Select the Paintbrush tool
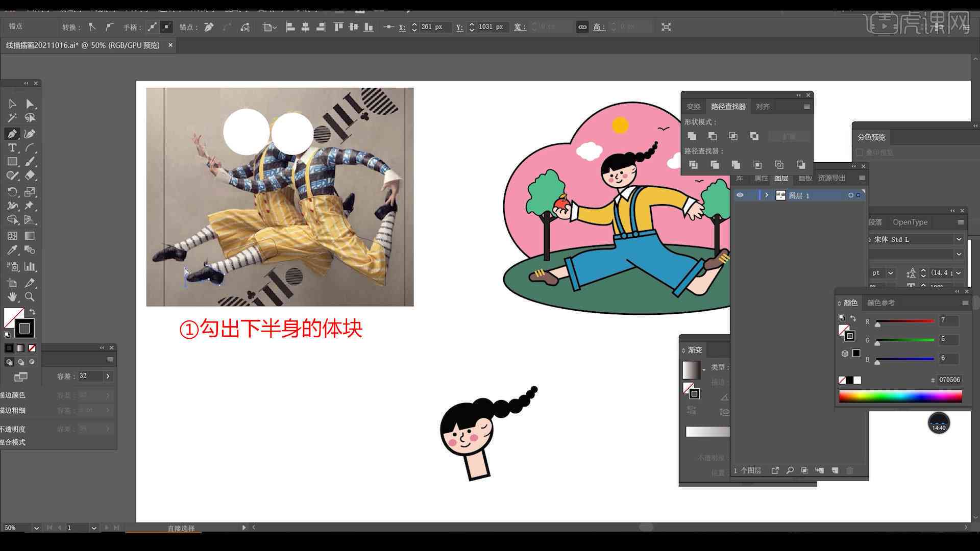 point(30,162)
